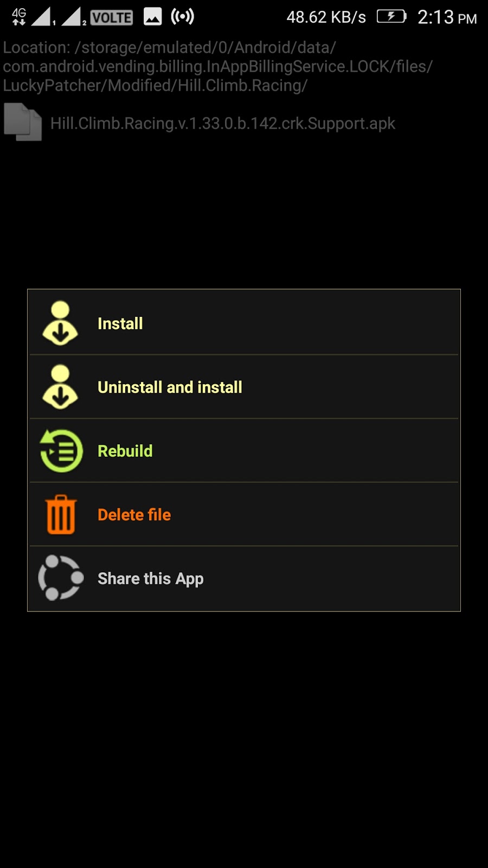Viewport: 488px width, 868px height.
Task: Tap the Location path text
Action: coord(218,66)
